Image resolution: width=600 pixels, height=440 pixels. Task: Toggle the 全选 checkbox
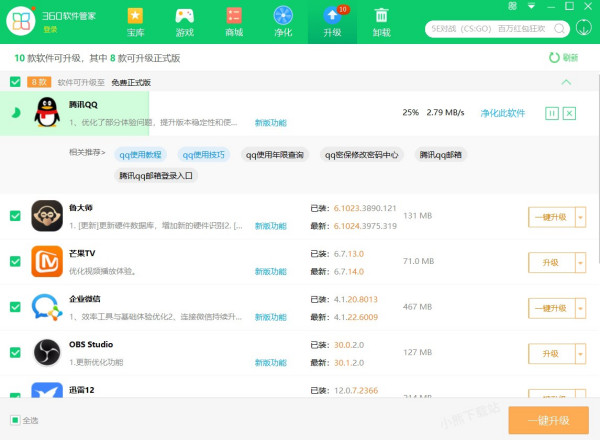click(15, 420)
